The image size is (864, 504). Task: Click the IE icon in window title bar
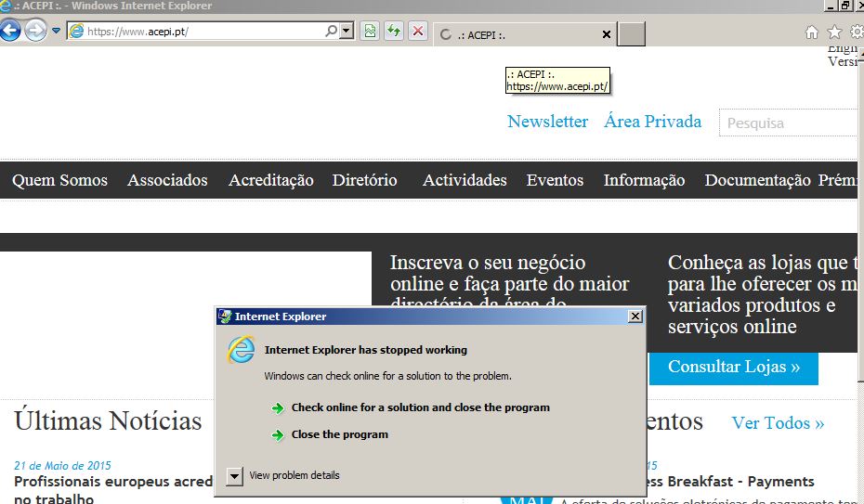(6, 6)
